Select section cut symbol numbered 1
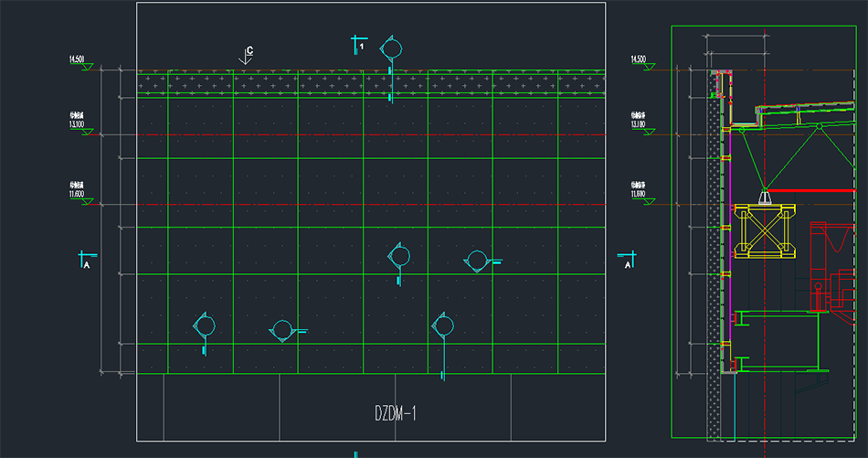The height and width of the screenshot is (458, 868). coord(356,43)
